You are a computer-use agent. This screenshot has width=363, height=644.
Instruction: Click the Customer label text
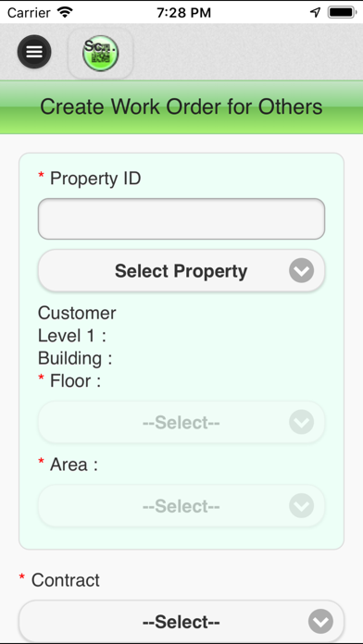pyautogui.click(x=77, y=313)
